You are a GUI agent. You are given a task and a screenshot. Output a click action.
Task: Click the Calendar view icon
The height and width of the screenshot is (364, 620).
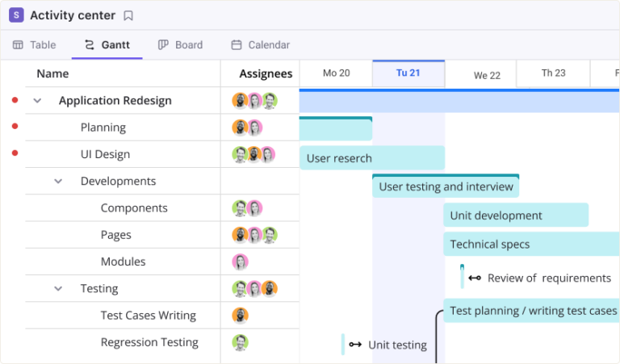click(x=237, y=44)
